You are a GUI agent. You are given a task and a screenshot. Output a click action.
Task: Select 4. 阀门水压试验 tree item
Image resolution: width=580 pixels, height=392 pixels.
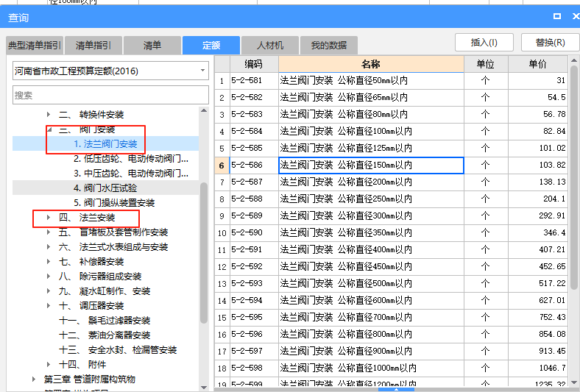(x=105, y=188)
